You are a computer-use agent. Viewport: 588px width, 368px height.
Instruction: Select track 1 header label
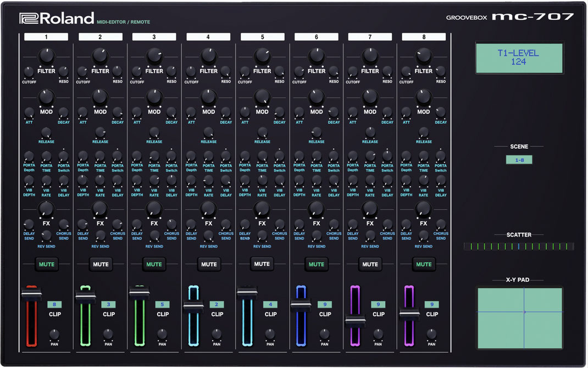tap(46, 37)
